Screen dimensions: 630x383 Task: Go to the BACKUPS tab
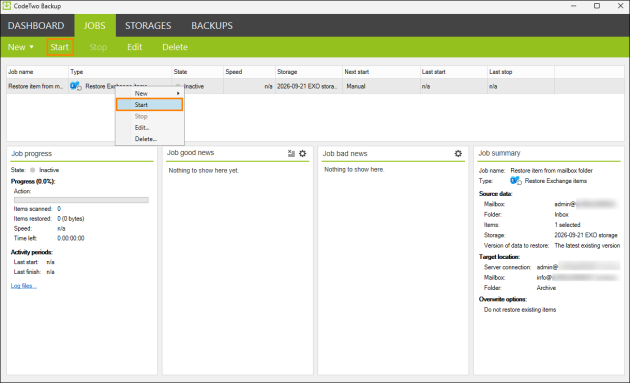coord(212,26)
